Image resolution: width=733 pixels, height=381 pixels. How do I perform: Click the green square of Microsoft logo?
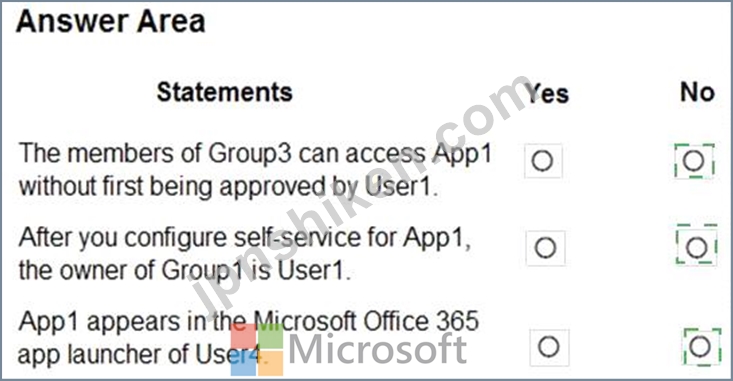pos(271,336)
